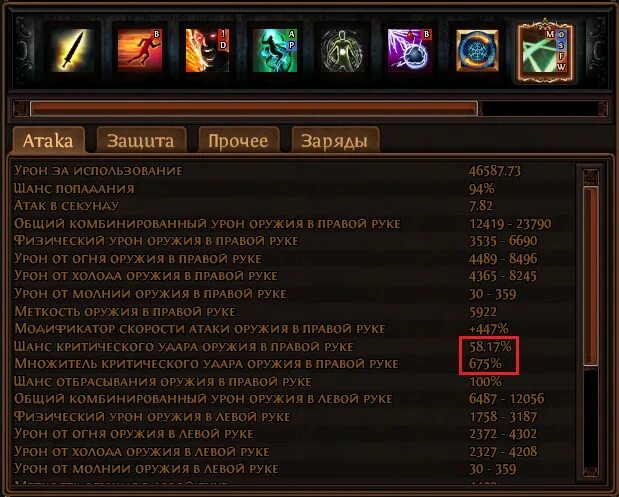Select the grey meditating figure aura icon

(x=342, y=50)
